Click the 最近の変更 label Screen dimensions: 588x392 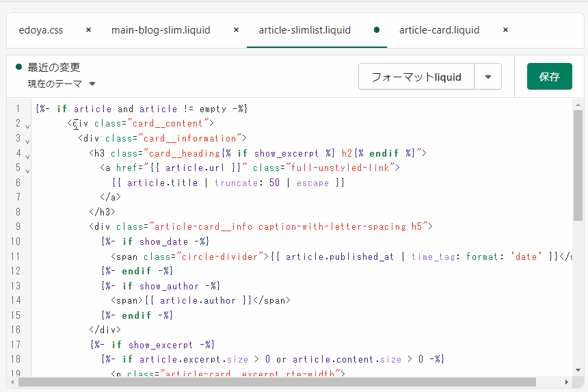click(x=53, y=67)
